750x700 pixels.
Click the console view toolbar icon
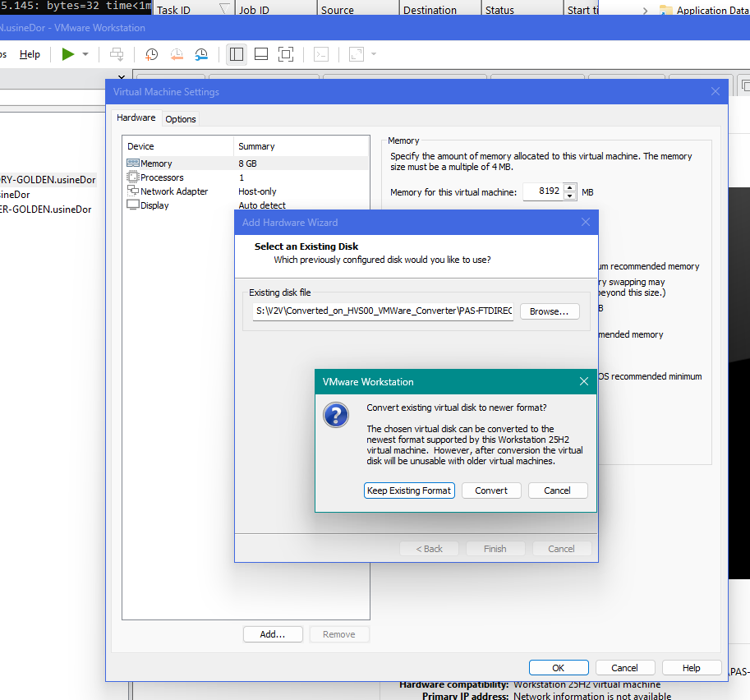(321, 54)
